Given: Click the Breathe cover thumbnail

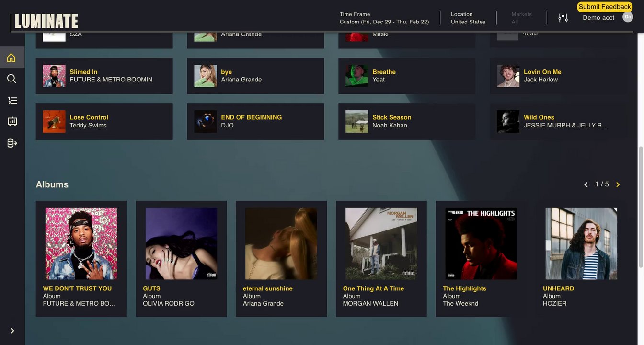Looking at the screenshot, I should (x=357, y=76).
